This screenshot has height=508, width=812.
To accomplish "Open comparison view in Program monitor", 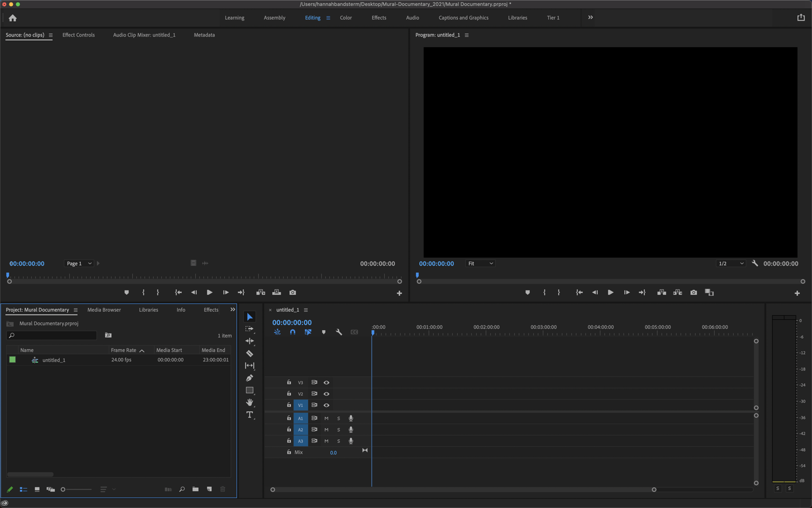I will pos(709,293).
